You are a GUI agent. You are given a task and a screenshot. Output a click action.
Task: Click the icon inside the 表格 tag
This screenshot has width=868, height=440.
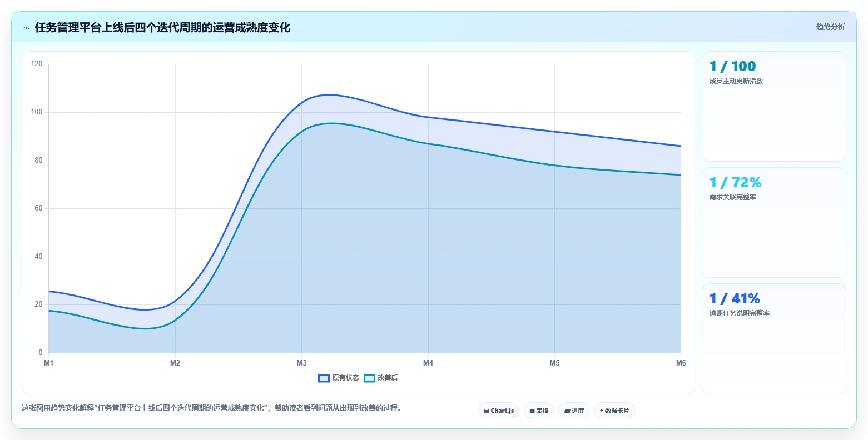point(532,411)
